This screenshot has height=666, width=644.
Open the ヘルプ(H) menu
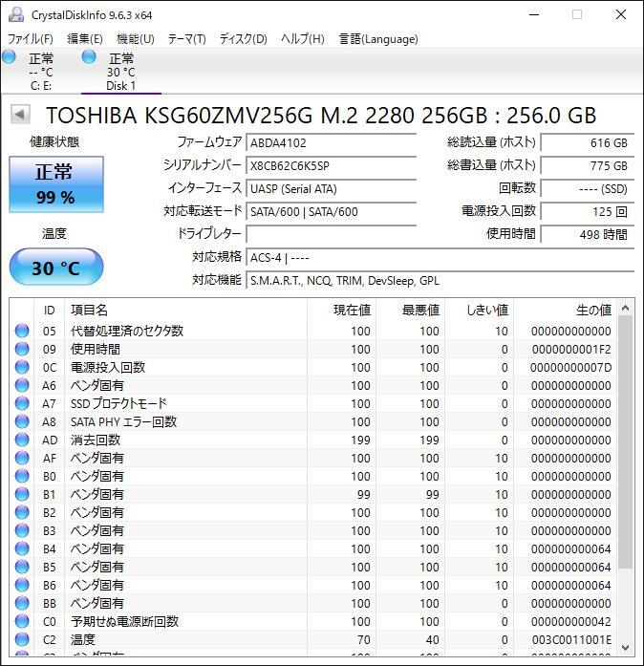[x=303, y=39]
